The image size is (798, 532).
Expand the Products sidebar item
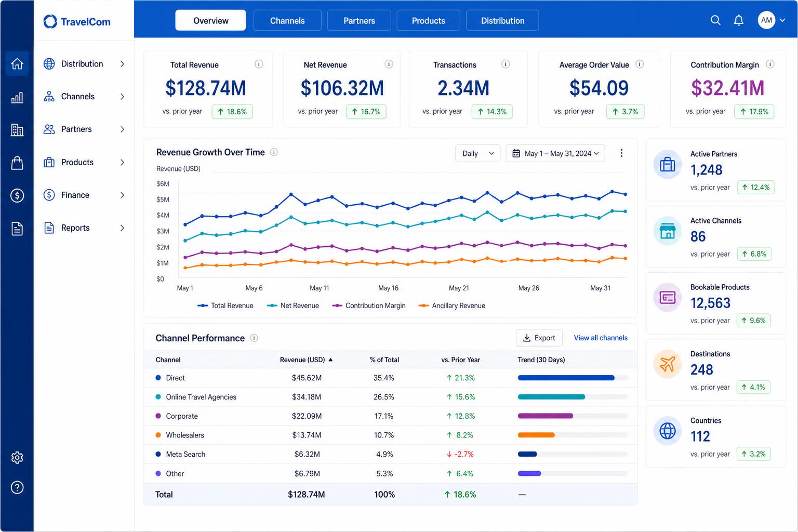(x=84, y=162)
